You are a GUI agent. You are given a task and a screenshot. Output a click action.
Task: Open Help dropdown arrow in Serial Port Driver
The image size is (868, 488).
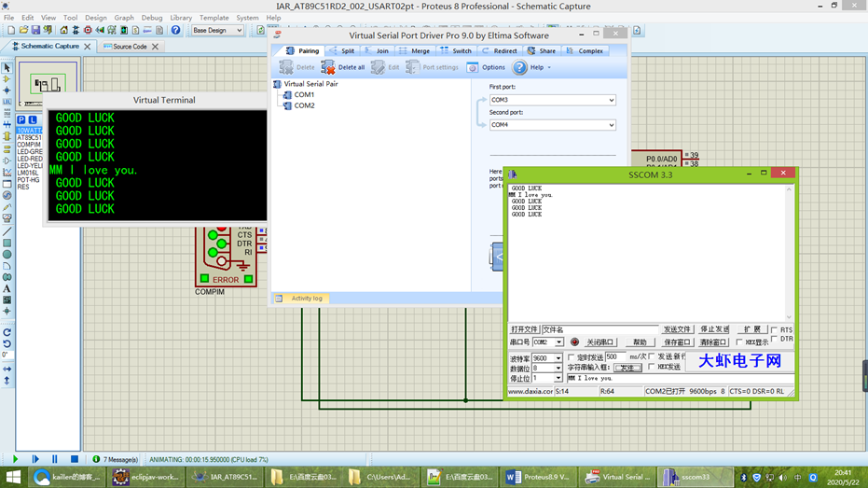(549, 67)
